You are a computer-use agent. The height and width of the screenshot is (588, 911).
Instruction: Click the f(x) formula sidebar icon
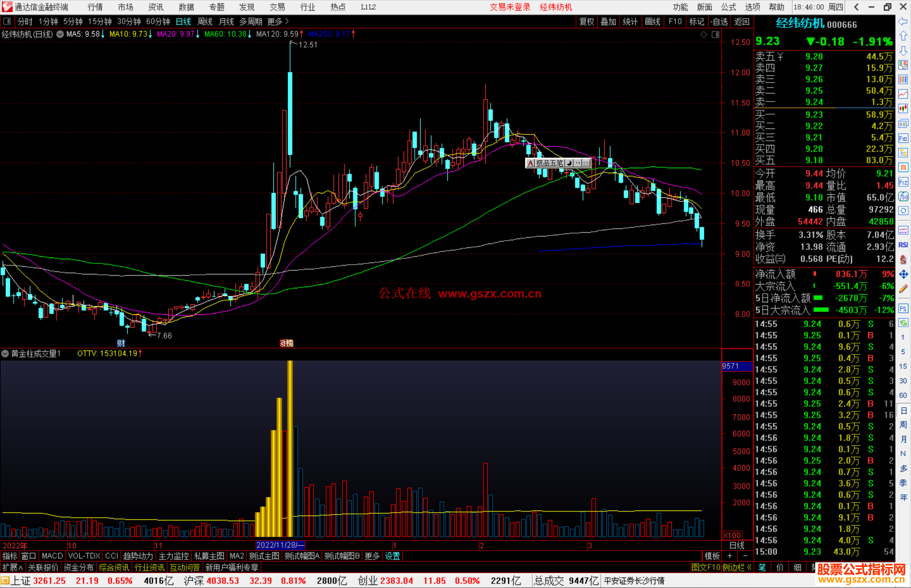tap(903, 196)
